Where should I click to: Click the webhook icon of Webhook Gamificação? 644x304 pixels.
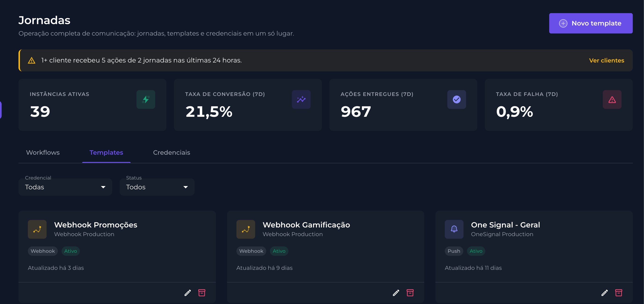pos(246,229)
